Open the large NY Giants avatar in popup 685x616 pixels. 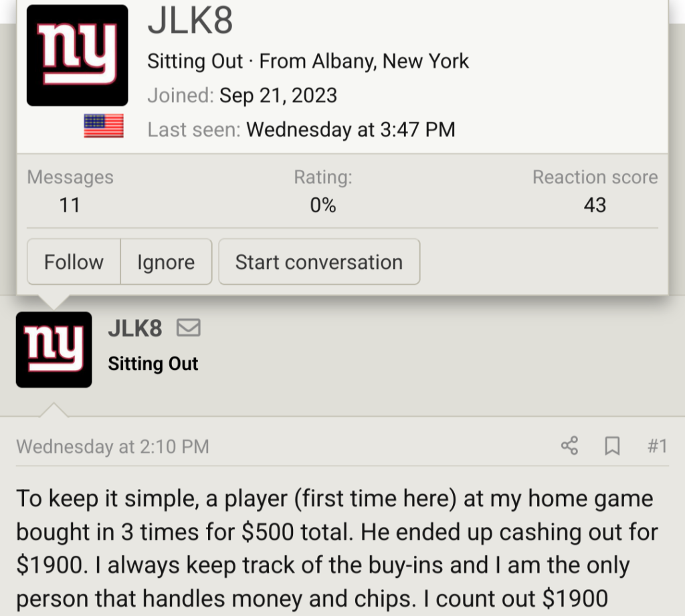[x=77, y=55]
